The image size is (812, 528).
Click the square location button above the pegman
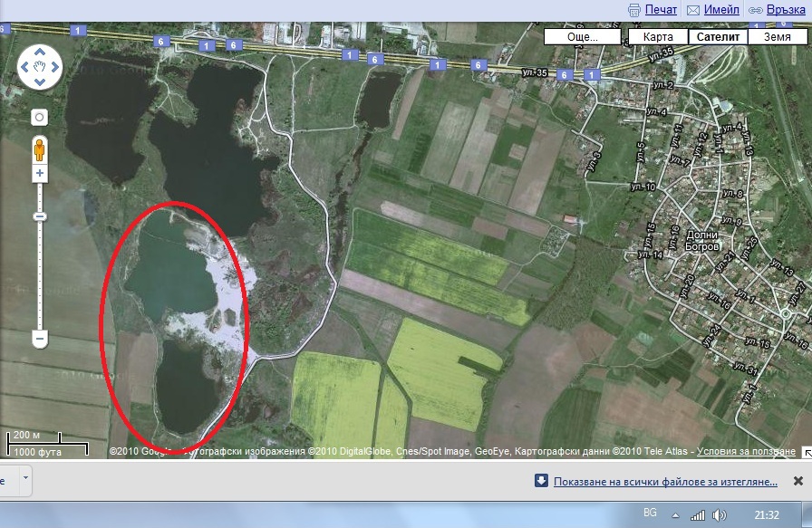click(x=40, y=117)
